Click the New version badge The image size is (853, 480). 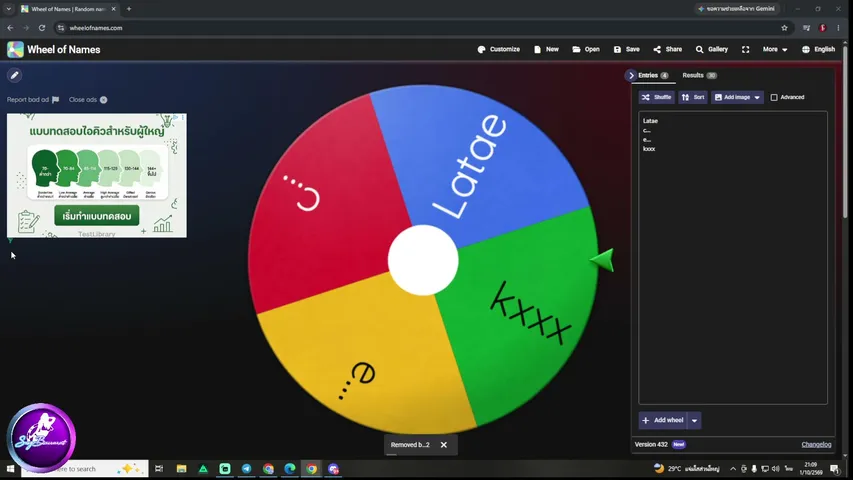[678, 445]
